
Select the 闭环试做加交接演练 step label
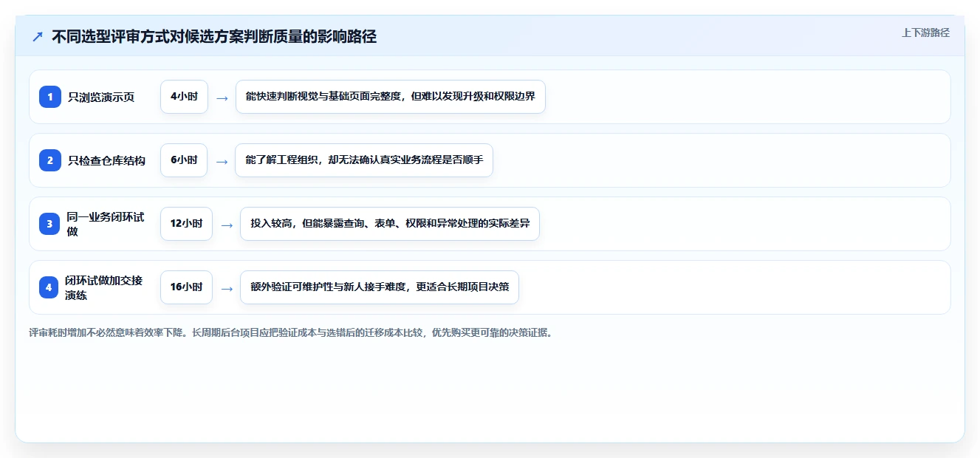click(x=106, y=287)
